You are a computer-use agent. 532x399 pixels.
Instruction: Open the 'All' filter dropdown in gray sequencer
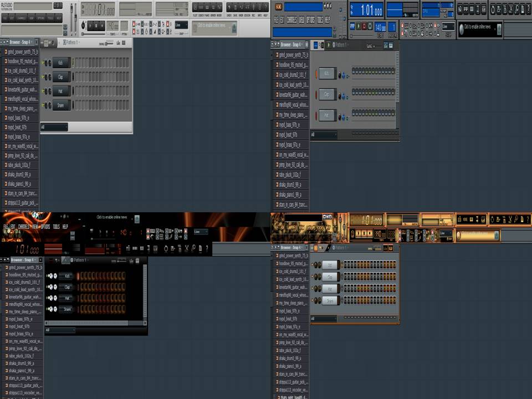coord(54,127)
